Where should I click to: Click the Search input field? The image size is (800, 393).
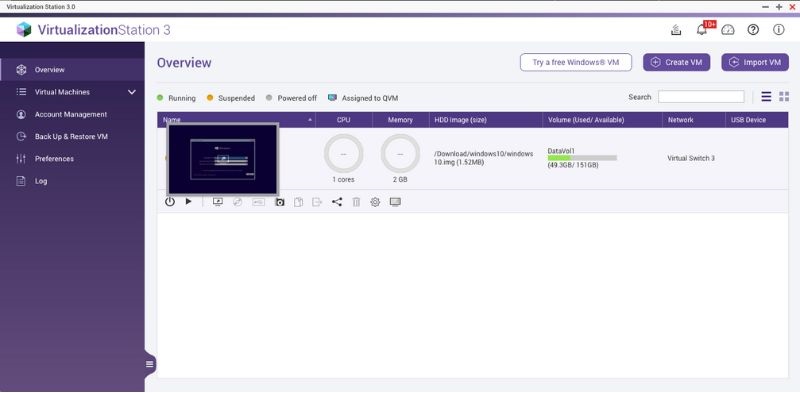(x=701, y=96)
